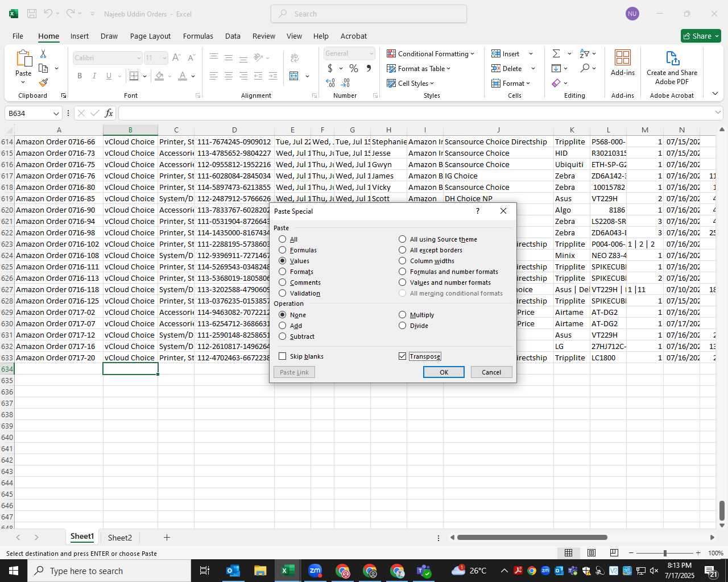Click the Wrap Text icon
Image resolution: width=728 pixels, height=582 pixels.
tap(295, 57)
